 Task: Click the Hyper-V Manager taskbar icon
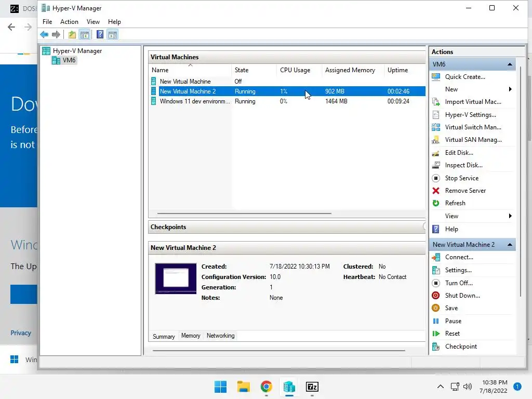[289, 387]
